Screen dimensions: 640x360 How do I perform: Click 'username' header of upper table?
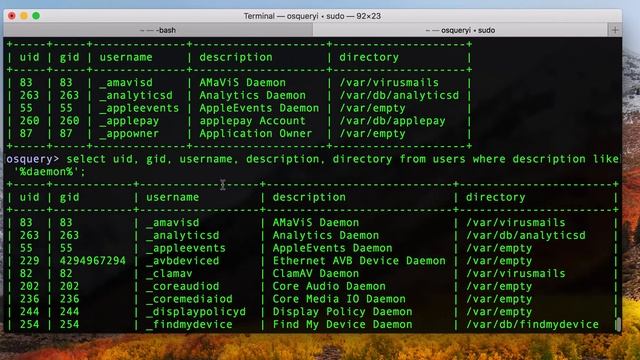click(x=126, y=58)
